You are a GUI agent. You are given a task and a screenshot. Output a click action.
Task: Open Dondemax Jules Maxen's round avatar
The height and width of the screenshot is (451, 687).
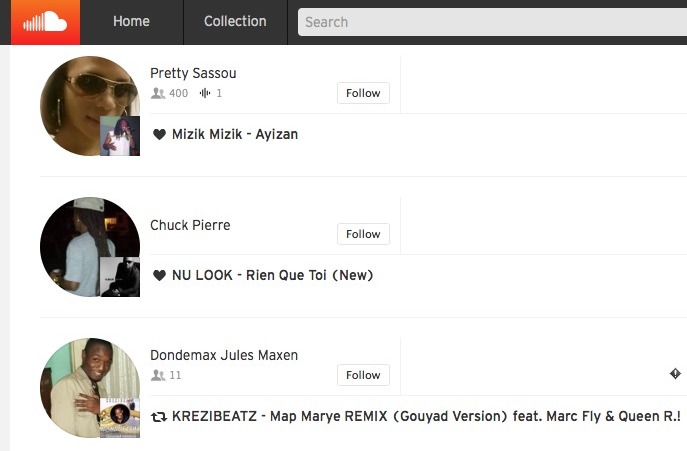click(90, 387)
